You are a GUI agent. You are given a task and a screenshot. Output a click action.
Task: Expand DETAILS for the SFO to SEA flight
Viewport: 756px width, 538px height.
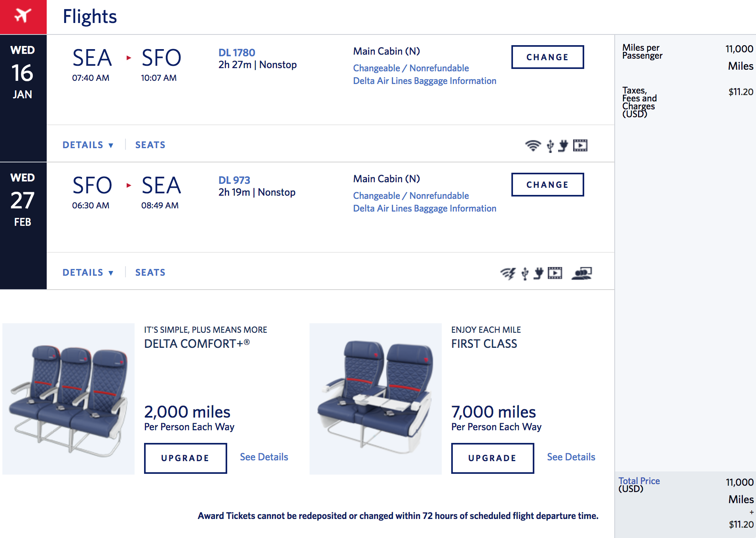[x=88, y=273]
